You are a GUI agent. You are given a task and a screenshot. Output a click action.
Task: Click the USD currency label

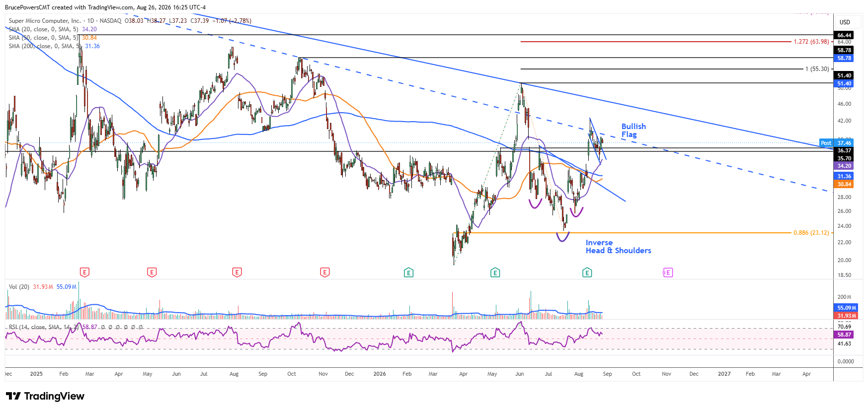coord(845,22)
